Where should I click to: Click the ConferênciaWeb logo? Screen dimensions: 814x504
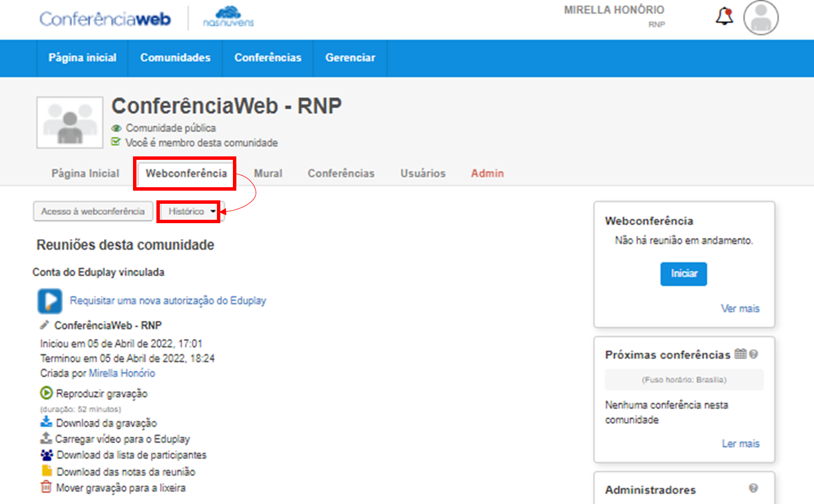pos(105,19)
